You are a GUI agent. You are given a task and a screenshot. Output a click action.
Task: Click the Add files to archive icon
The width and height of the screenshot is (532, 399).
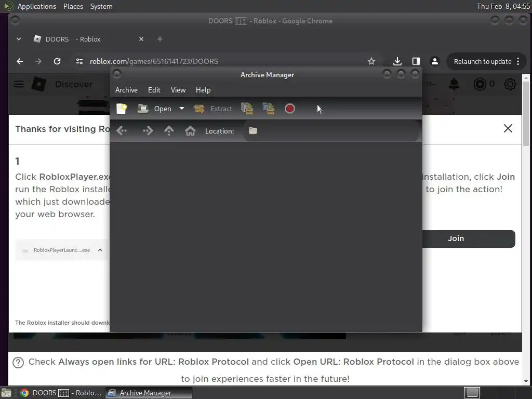pos(247,109)
